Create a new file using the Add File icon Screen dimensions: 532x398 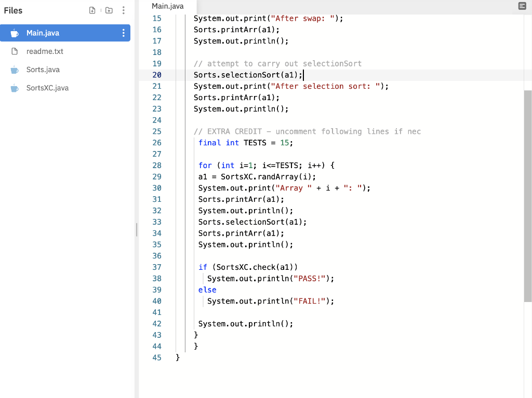coord(92,10)
